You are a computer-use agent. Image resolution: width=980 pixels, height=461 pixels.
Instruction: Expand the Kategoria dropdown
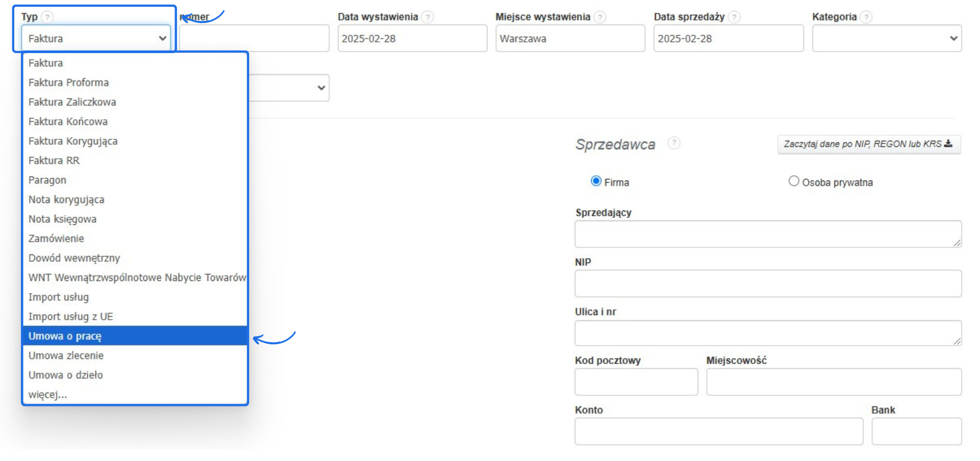click(x=887, y=39)
